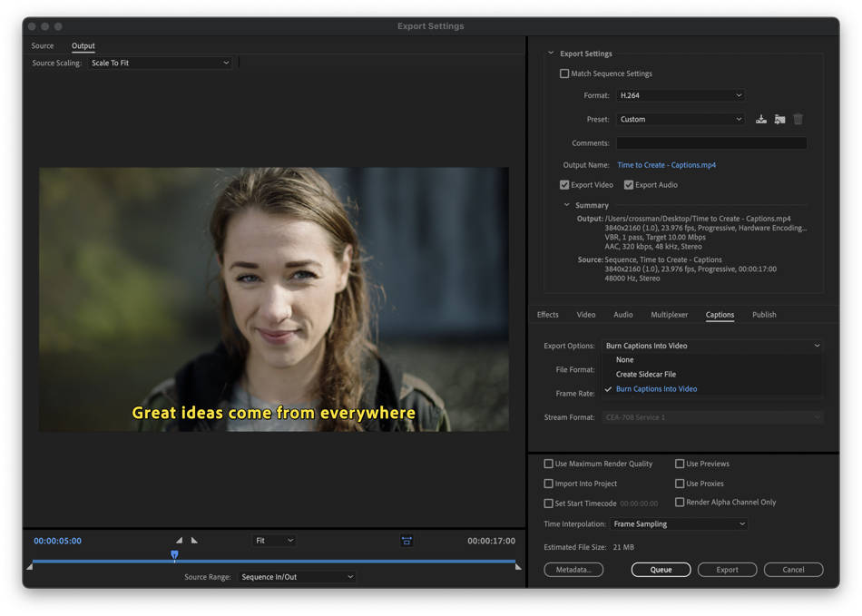This screenshot has height=616, width=862.
Task: Check the Use Proxies checkbox
Action: click(680, 484)
